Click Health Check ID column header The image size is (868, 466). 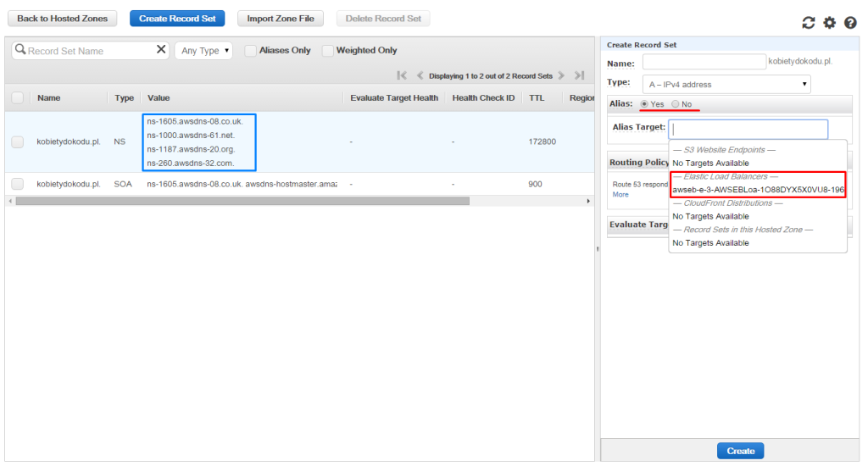pyautogui.click(x=483, y=98)
